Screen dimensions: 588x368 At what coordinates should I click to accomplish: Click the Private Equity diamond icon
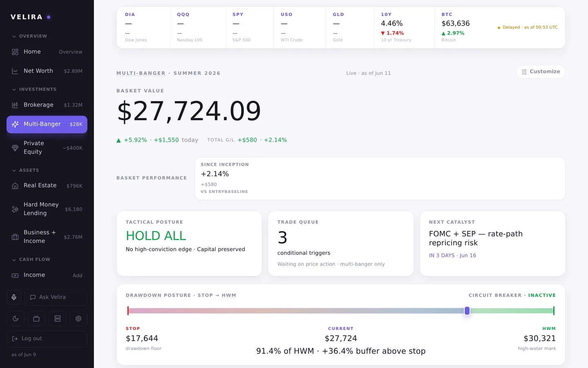pos(15,148)
